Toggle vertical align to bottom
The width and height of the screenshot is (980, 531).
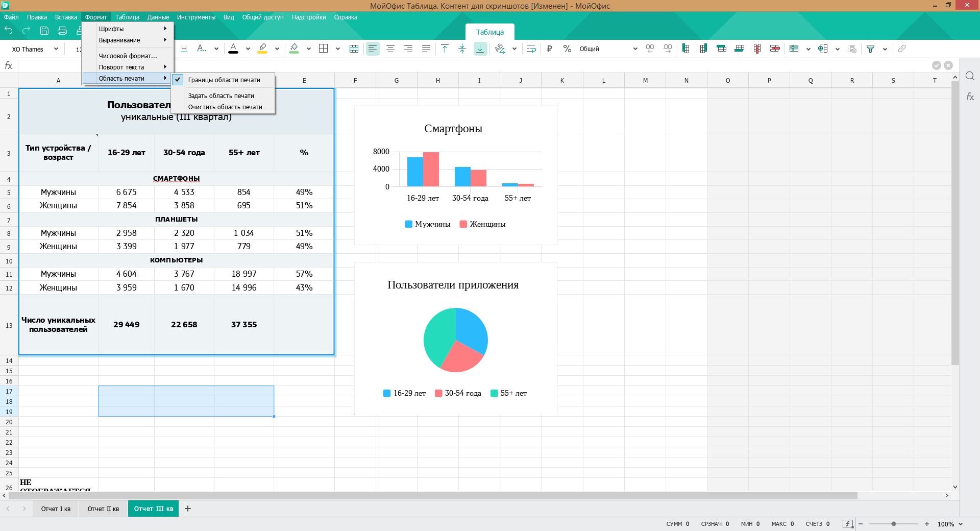coord(480,49)
